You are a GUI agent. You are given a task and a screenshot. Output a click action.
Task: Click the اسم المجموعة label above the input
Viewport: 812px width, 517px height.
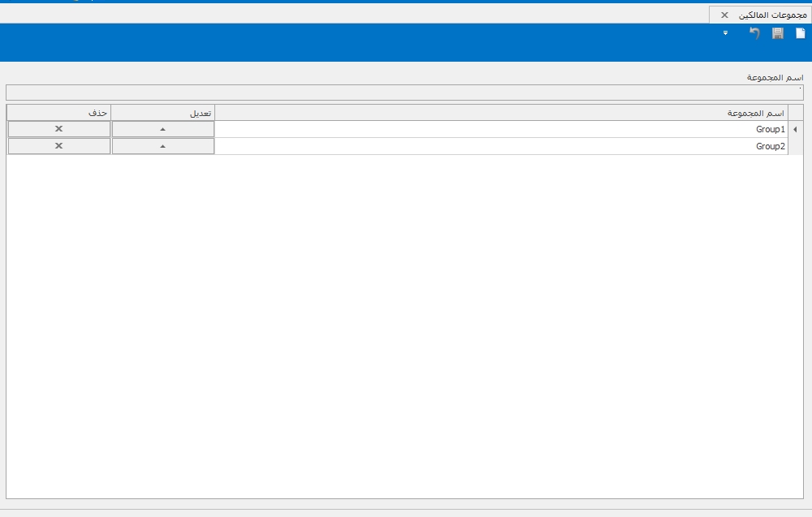775,77
